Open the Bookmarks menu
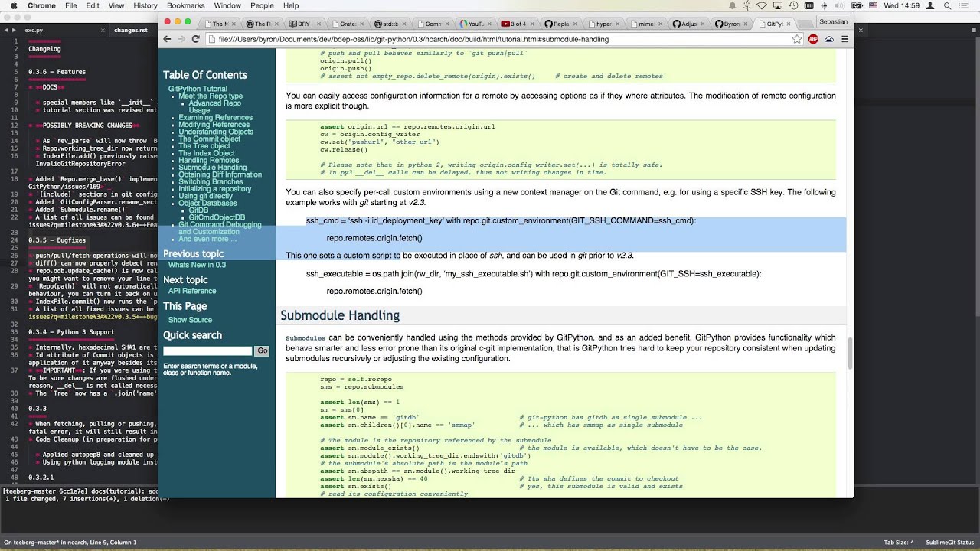The height and width of the screenshot is (551, 980). 186,5
